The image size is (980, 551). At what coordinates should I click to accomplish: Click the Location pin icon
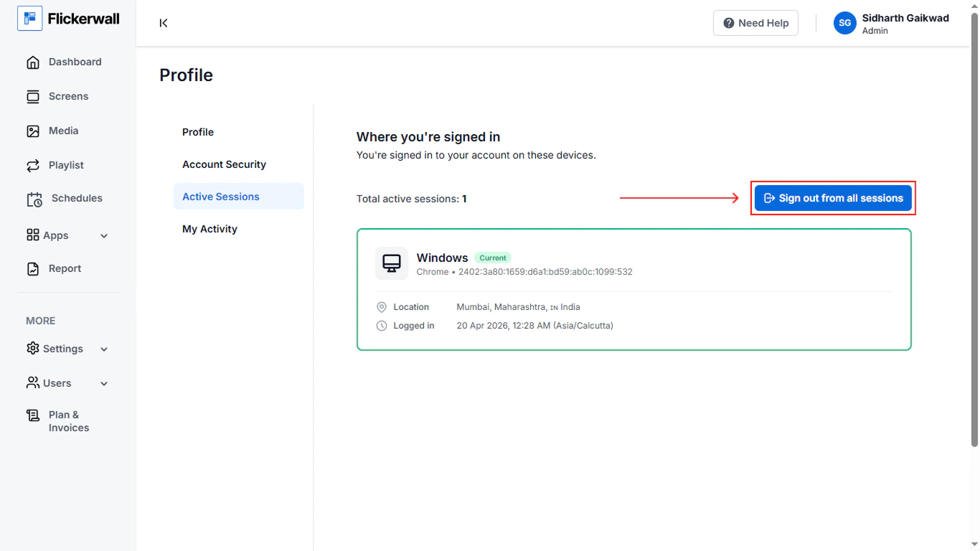tap(382, 307)
